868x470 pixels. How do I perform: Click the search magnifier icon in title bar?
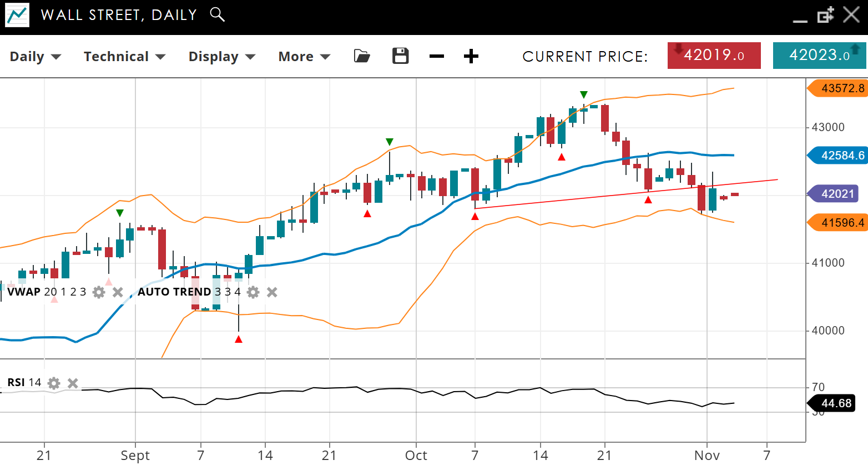point(218,14)
